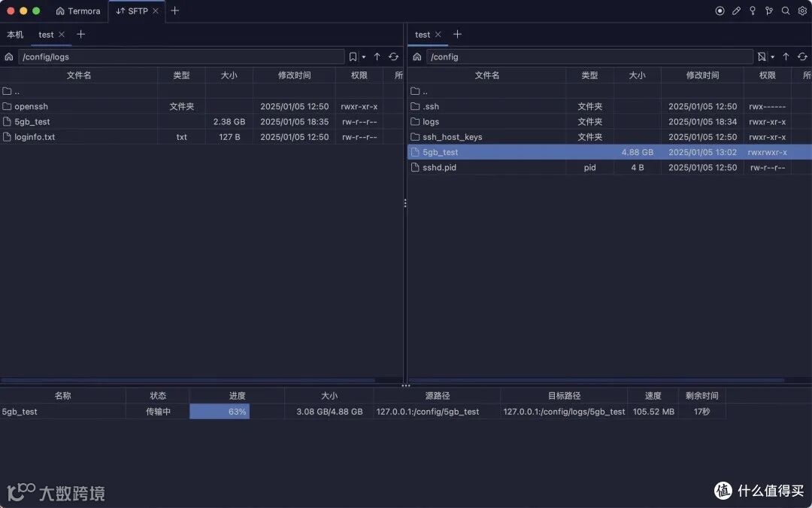The image size is (812, 508).
Task: Open the bookmark dropdown beside left path bar
Action: pos(364,56)
